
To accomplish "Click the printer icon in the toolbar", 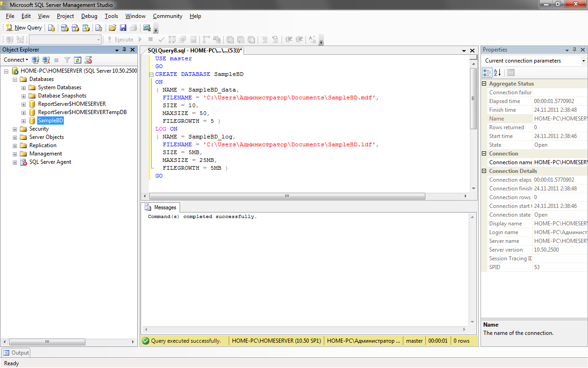I will (x=134, y=28).
